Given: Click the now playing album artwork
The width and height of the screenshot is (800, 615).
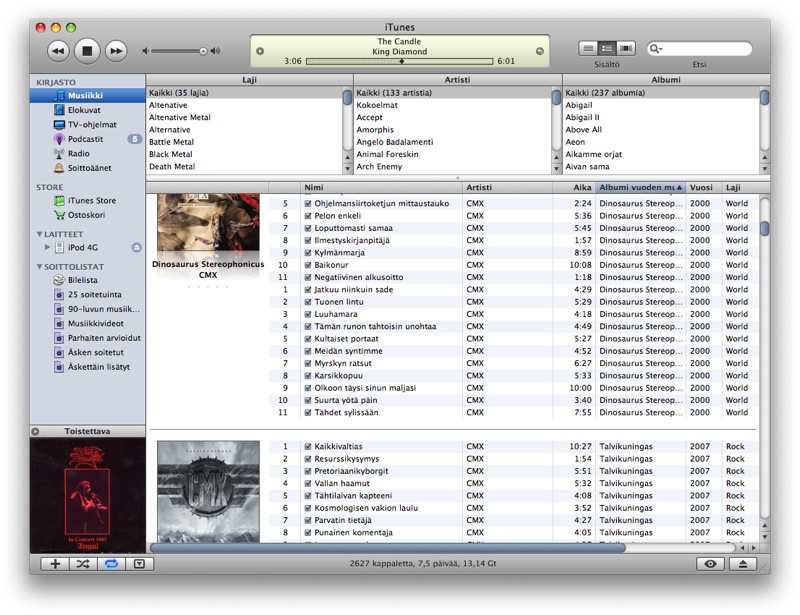Looking at the screenshot, I should (87, 495).
